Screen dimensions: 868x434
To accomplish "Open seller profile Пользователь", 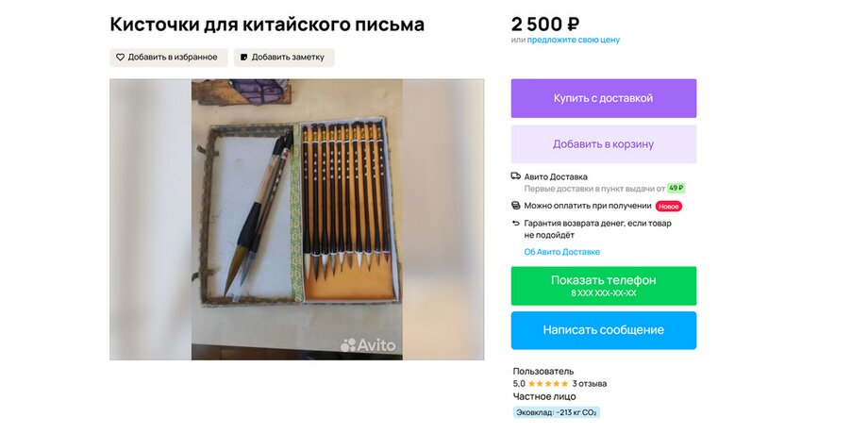I will 543,371.
